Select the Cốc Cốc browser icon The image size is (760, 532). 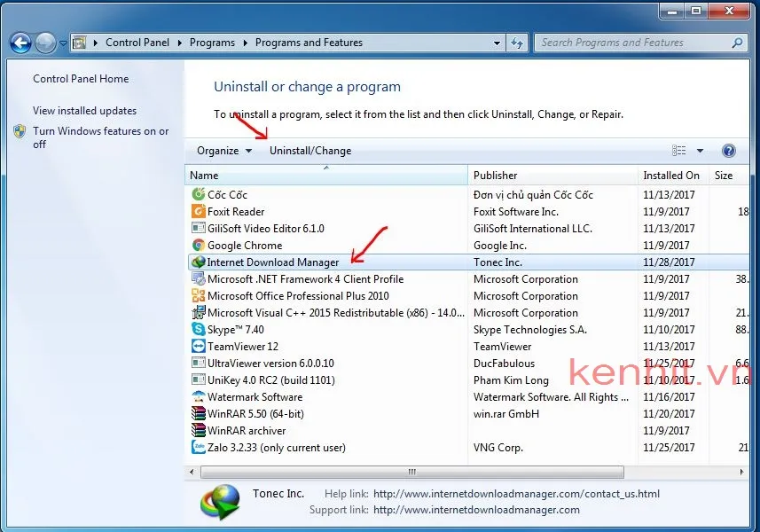199,194
